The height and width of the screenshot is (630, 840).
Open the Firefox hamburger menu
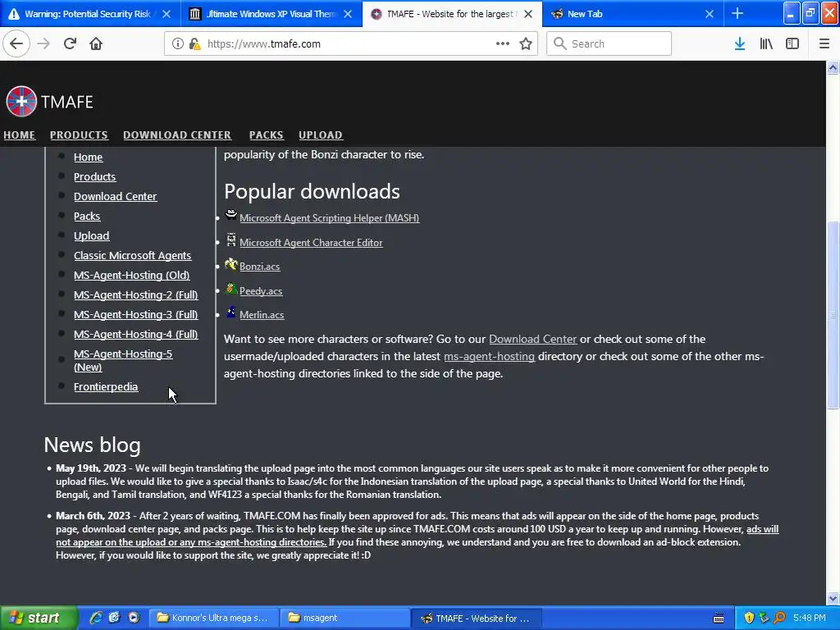[x=824, y=43]
